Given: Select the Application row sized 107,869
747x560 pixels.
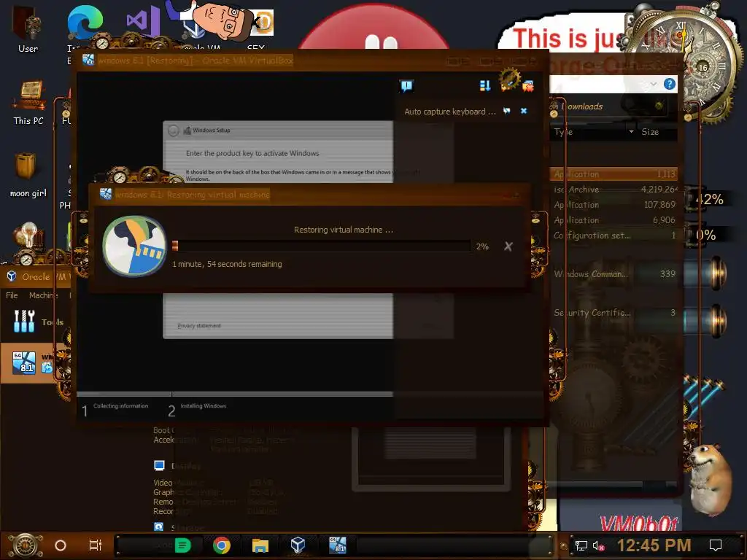Looking at the screenshot, I should pyautogui.click(x=614, y=205).
